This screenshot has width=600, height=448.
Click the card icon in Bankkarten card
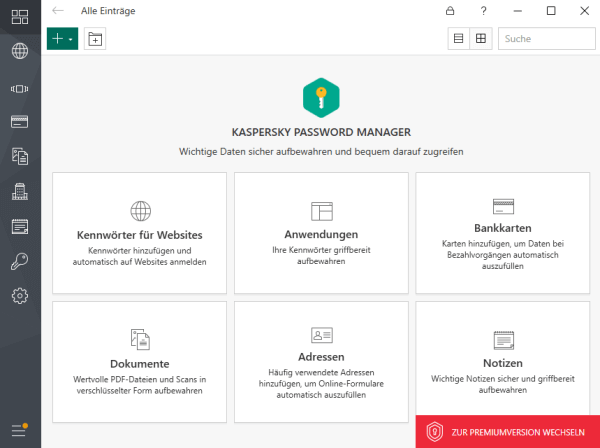click(x=503, y=207)
